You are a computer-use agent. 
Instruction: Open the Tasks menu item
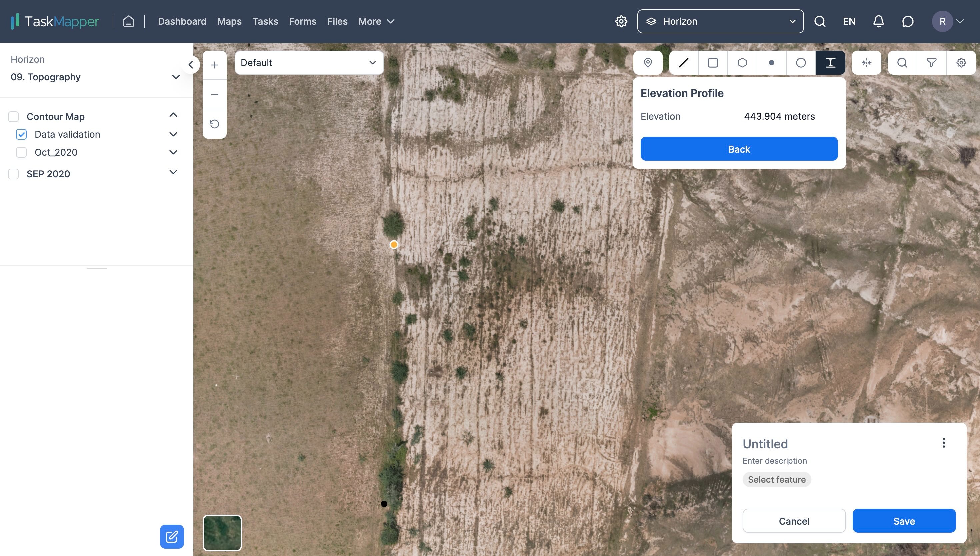pyautogui.click(x=265, y=21)
